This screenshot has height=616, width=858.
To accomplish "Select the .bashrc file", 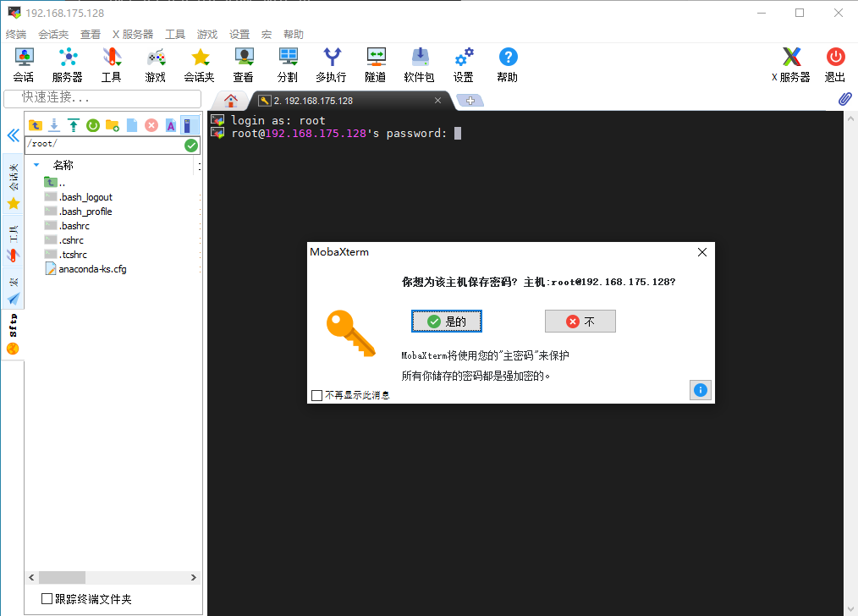I will tap(67, 225).
